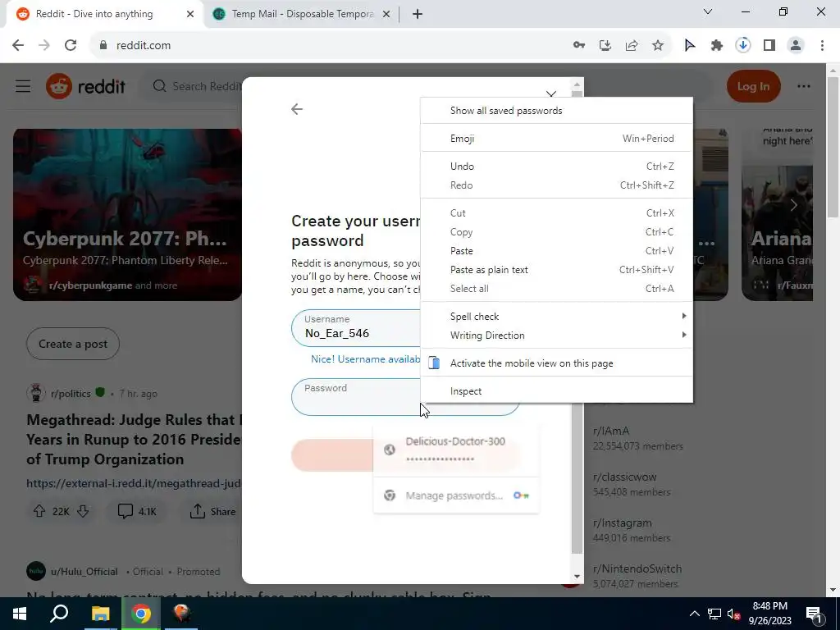Open Chrome three-dot menu

pos(822,46)
